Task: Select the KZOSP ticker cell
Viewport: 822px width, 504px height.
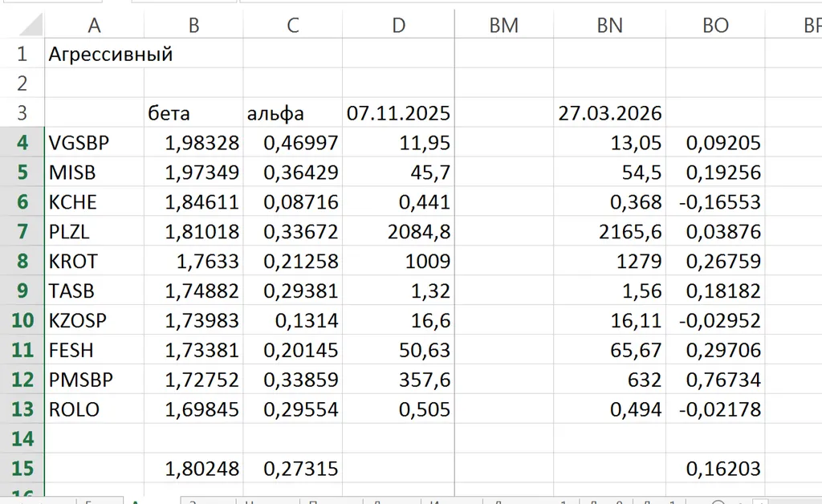Action: (95, 320)
